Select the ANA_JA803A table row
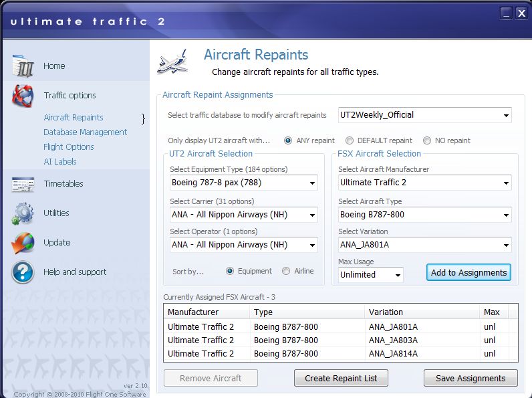Viewport: 532px width, 398px height. pyautogui.click(x=341, y=340)
